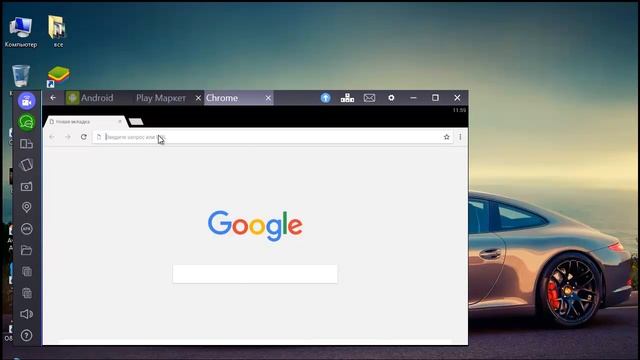The width and height of the screenshot is (640, 360).
Task: Open the BlueStacks desktop shortcut
Action: coord(58,77)
